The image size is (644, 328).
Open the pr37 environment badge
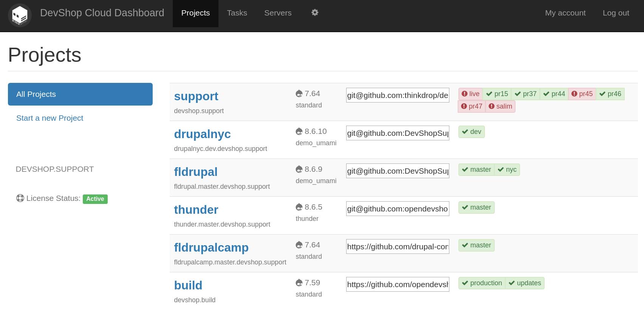pos(526,94)
